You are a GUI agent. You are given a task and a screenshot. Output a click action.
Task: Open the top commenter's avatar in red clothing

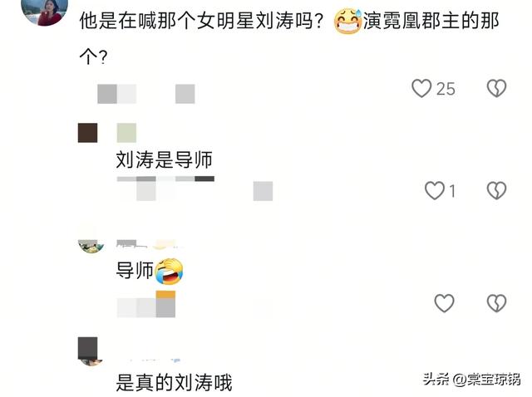click(44, 11)
